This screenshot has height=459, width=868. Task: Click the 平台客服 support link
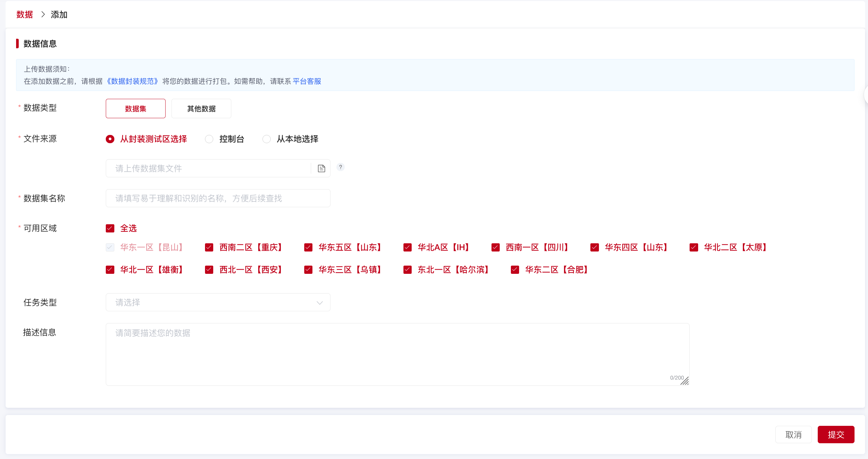tap(307, 81)
